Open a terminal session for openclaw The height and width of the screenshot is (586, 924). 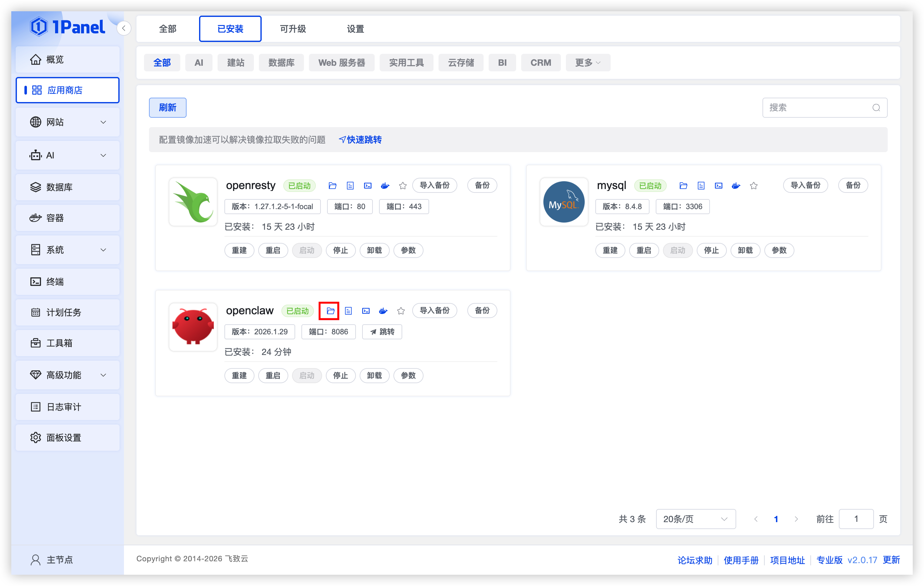tap(365, 311)
